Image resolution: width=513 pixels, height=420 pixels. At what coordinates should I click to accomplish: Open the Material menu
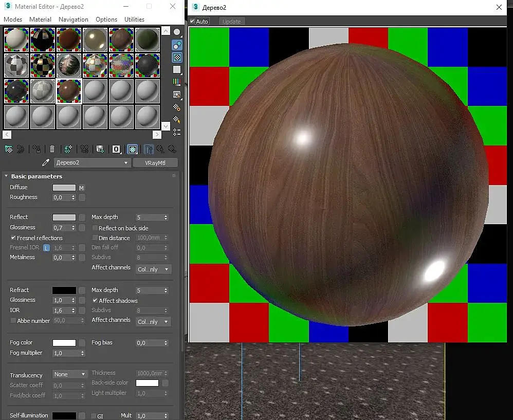click(x=40, y=20)
